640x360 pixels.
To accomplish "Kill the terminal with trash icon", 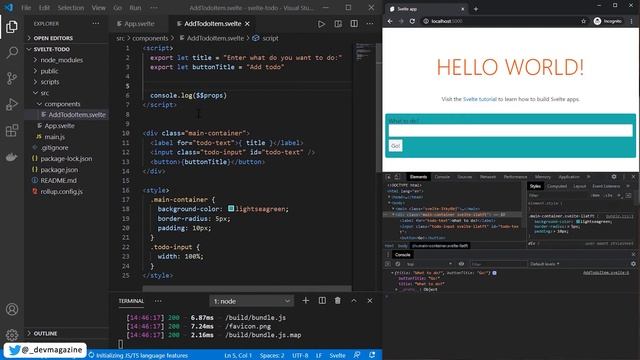I will [338, 301].
